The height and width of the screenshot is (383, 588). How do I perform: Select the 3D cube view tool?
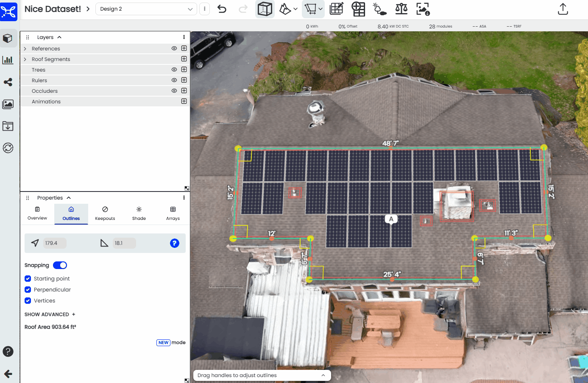click(x=265, y=9)
